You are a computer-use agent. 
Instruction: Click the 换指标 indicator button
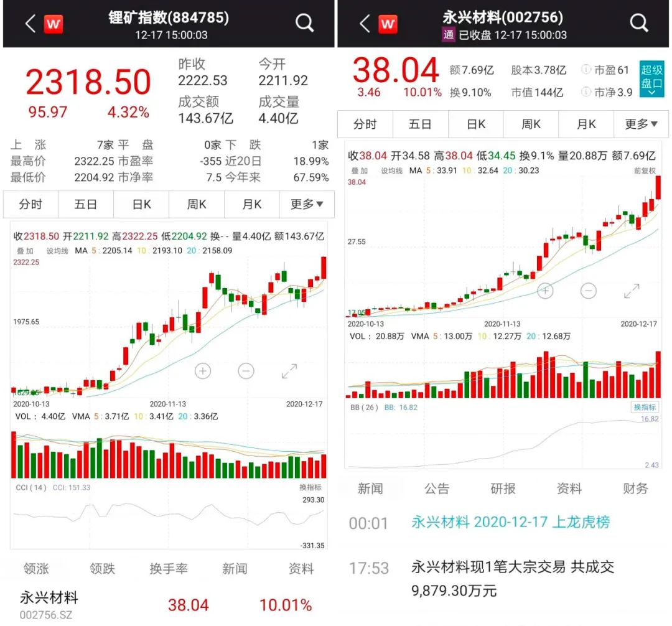[645, 406]
